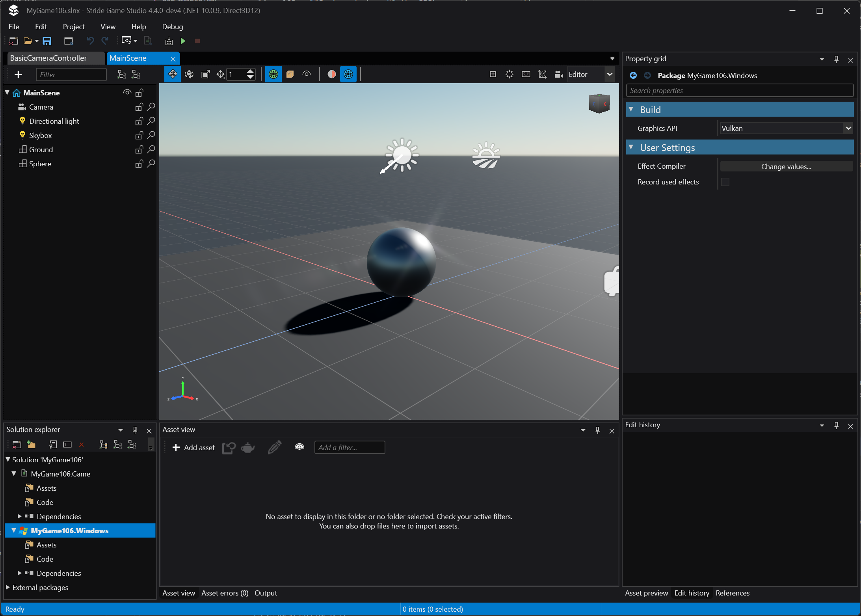Open the Project menu

(74, 26)
